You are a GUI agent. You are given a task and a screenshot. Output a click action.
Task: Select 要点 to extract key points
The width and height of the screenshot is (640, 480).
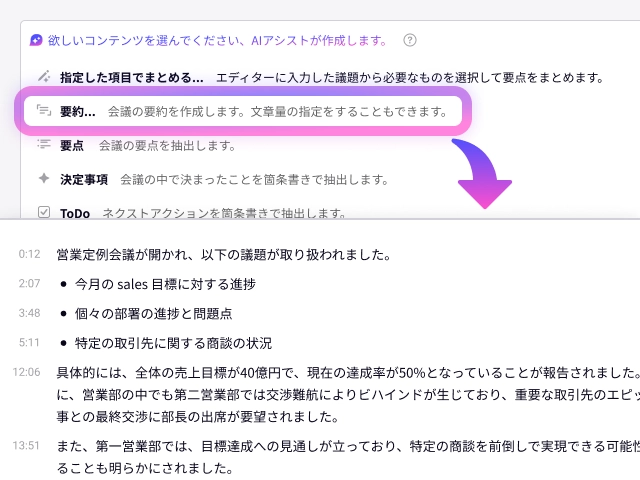point(71,145)
